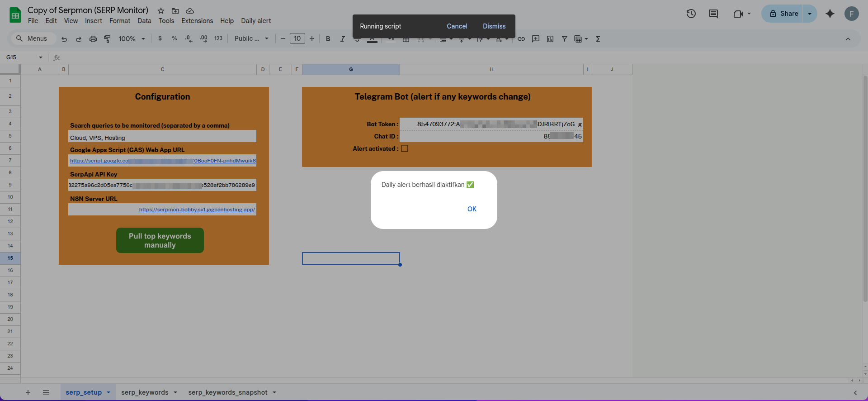Click the insert link icon
This screenshot has width=868, height=401.
(x=521, y=39)
